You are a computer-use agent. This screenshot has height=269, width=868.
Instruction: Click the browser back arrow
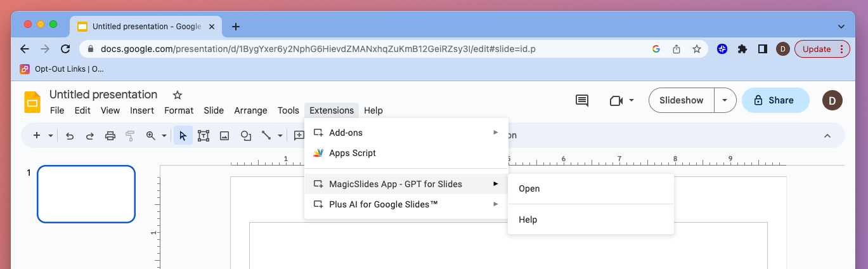click(25, 49)
